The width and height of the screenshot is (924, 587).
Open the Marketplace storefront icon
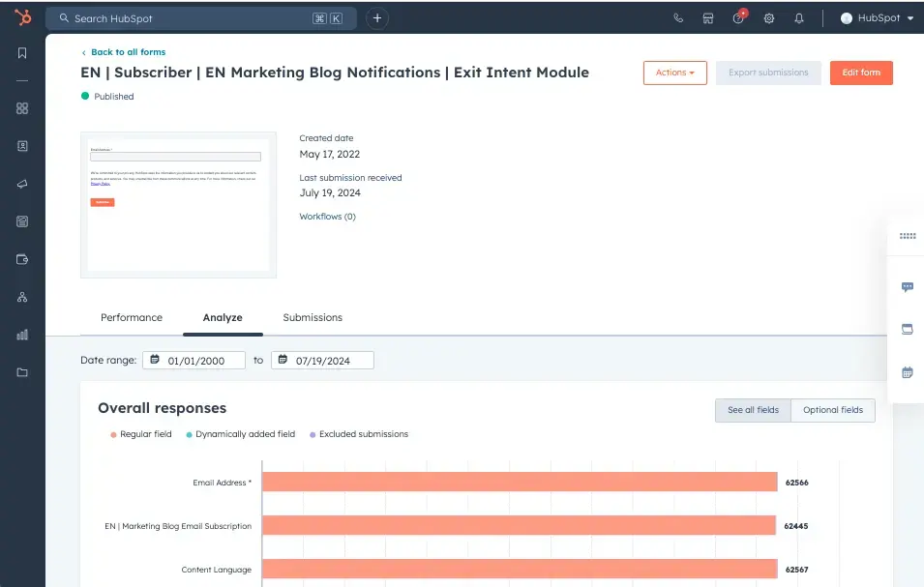pyautogui.click(x=708, y=18)
